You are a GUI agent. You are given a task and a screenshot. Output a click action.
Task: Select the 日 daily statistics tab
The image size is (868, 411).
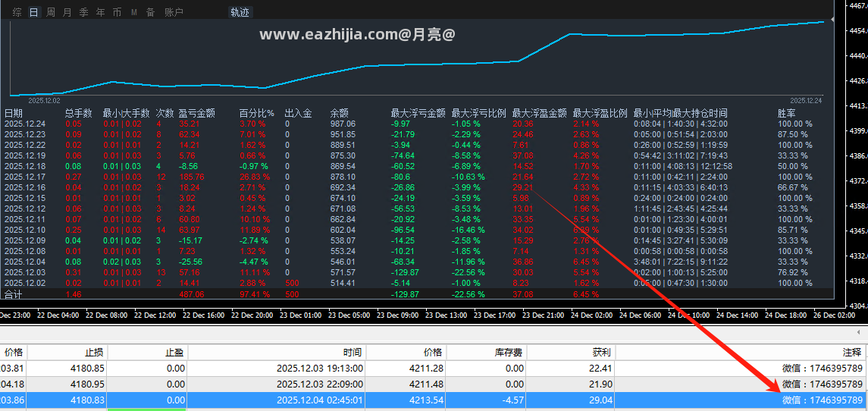[x=34, y=12]
